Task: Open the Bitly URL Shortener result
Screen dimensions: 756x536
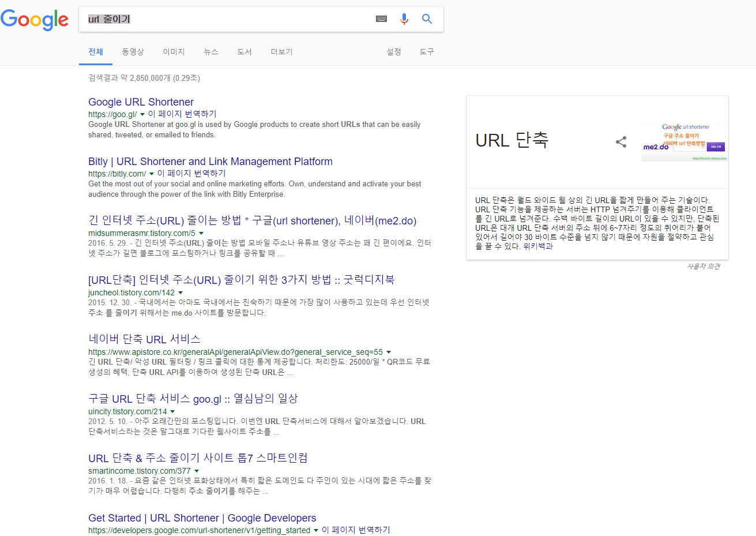Action: tap(210, 162)
